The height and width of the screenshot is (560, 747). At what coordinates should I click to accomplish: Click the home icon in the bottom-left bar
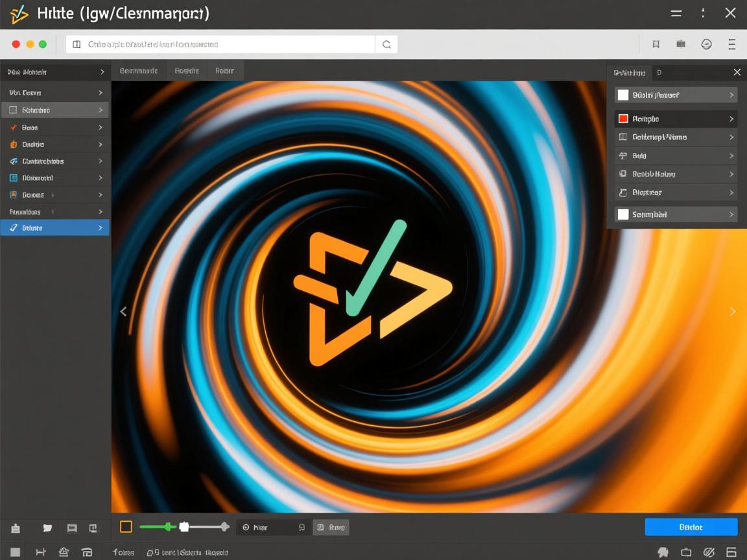tap(64, 552)
